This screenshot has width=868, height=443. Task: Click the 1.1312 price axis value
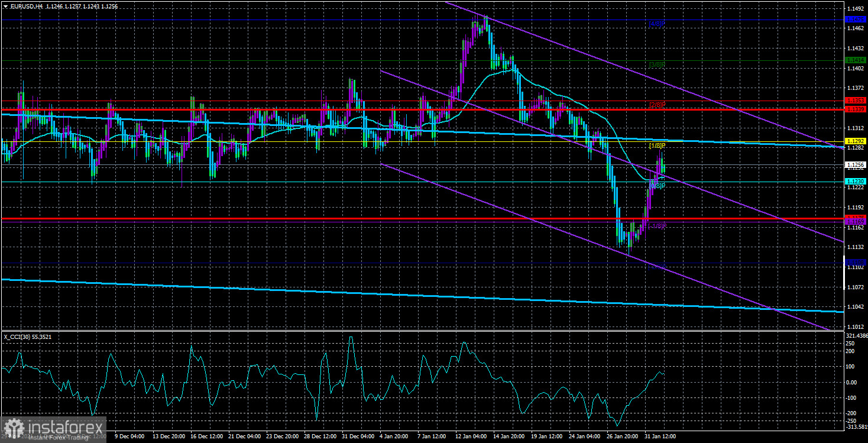(x=856, y=128)
